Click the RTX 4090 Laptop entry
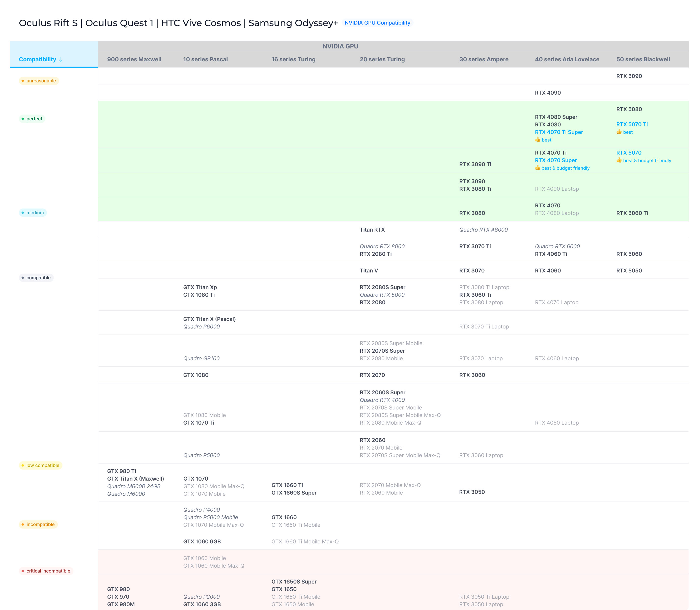Screen dimensions: 700x610 [x=557, y=189]
